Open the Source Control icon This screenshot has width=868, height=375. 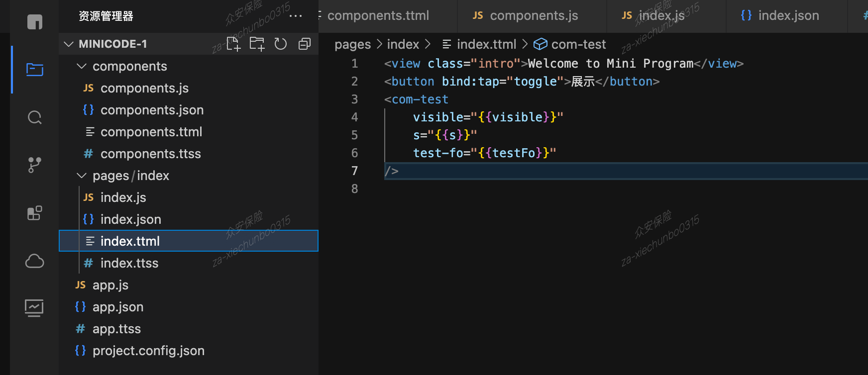[x=34, y=165]
